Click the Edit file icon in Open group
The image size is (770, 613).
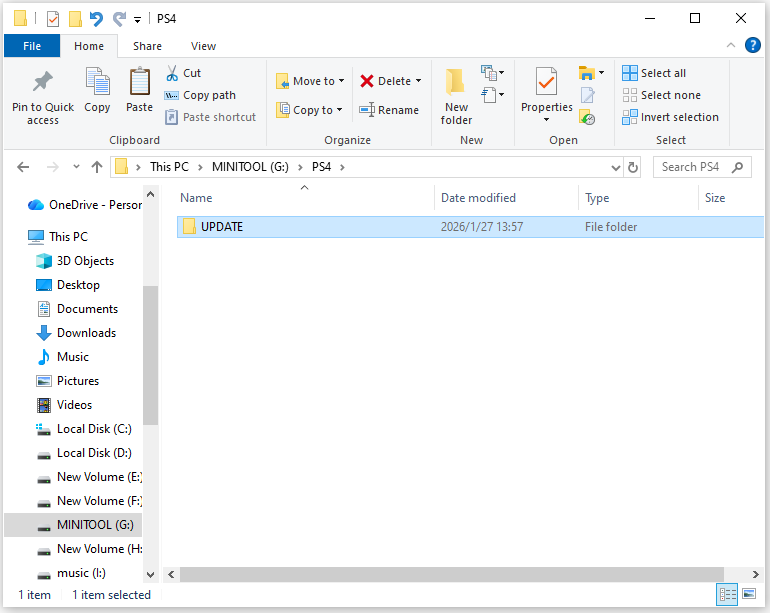tap(587, 95)
